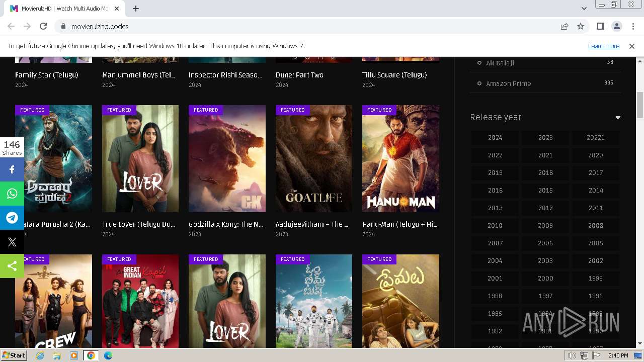644x362 pixels.
Task: Open the Chrome profile avatar
Action: click(x=616, y=26)
